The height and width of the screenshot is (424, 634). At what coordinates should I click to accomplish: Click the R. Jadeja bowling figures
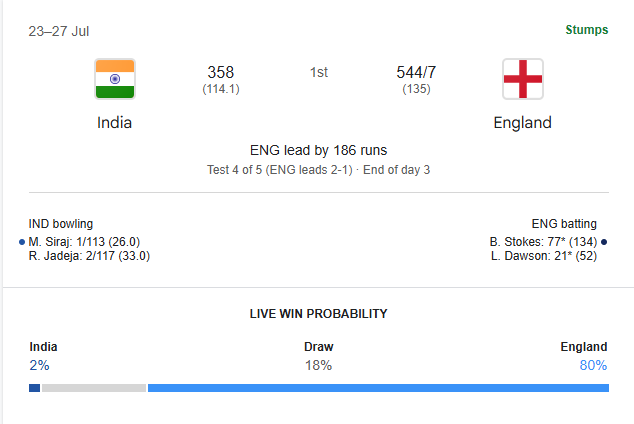click(89, 256)
